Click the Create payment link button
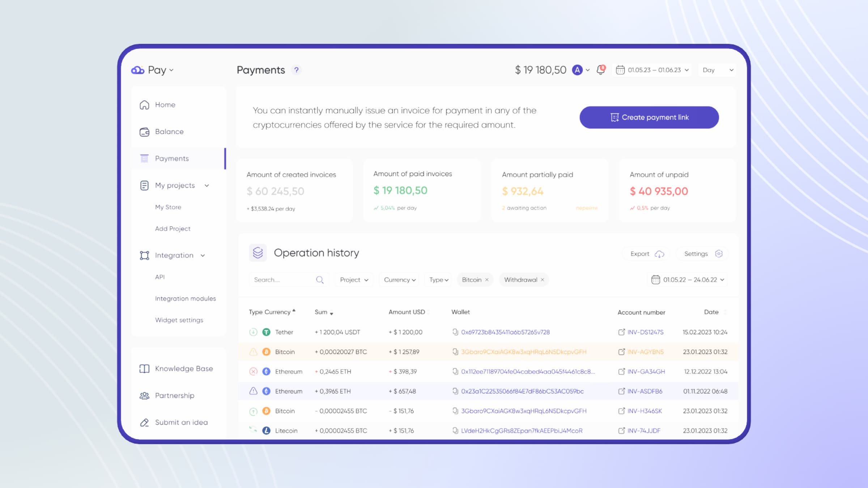This screenshot has width=868, height=488. point(649,117)
